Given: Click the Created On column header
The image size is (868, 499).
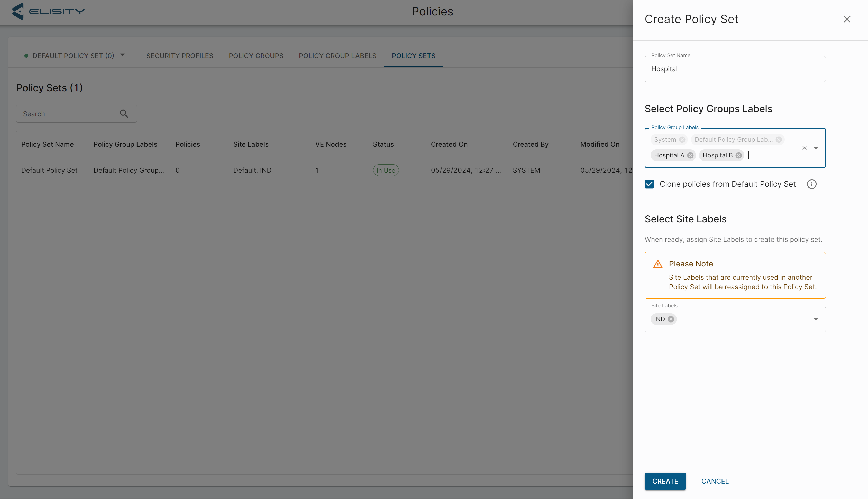Looking at the screenshot, I should click(x=449, y=144).
